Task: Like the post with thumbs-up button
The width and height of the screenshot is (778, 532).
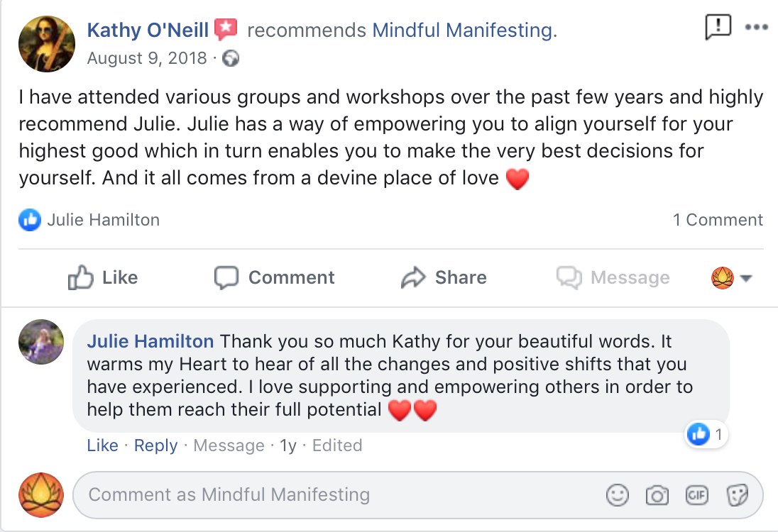Action: tap(103, 277)
